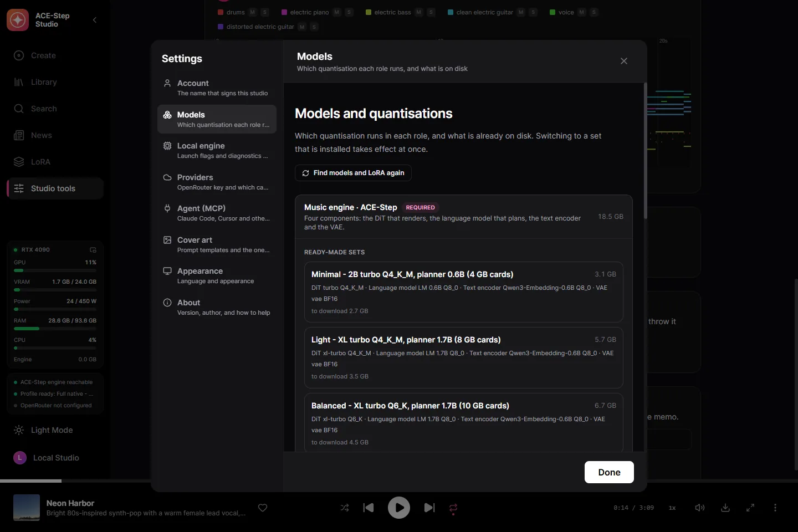The height and width of the screenshot is (532, 798).
Task: Open the About settings section
Action: [x=217, y=307]
